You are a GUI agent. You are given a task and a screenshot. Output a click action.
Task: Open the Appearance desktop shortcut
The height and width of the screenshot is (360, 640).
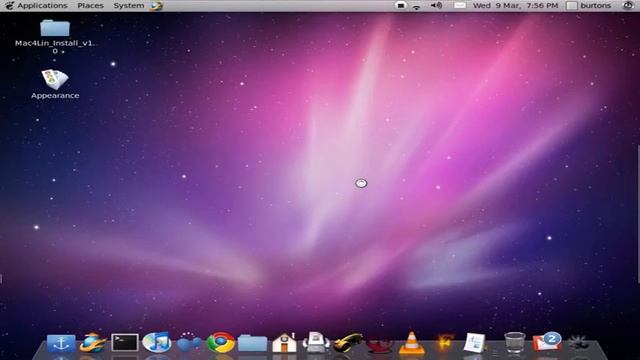coord(55,84)
